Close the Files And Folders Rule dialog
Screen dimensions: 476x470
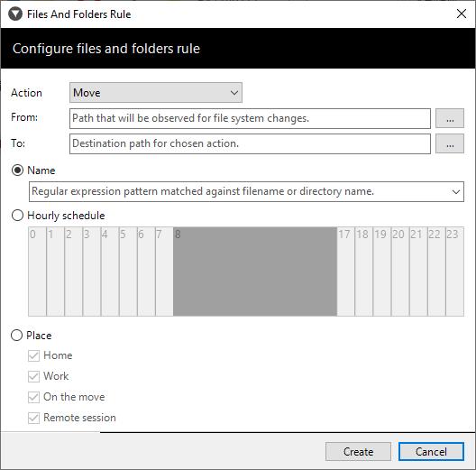[x=462, y=14]
